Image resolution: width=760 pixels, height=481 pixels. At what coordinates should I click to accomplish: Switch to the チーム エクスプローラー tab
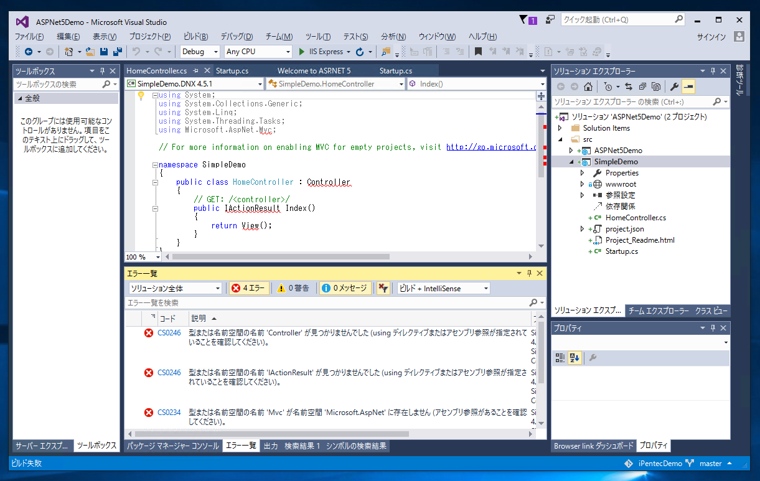658,311
